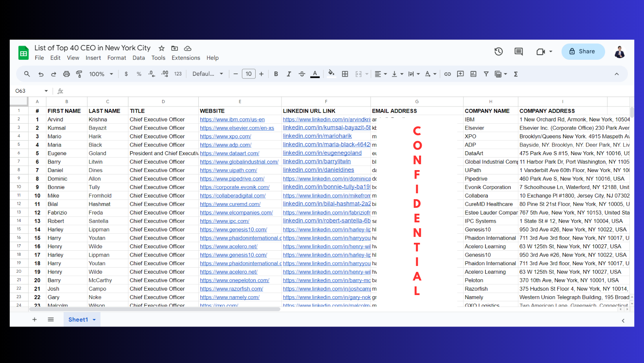This screenshot has height=363, width=644.
Task: Format as percent
Action: (x=139, y=74)
